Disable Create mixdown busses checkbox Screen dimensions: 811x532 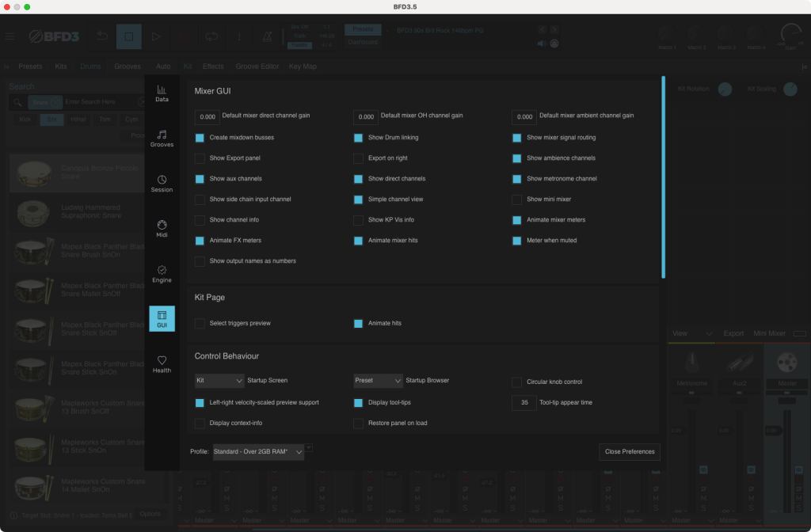(x=200, y=138)
